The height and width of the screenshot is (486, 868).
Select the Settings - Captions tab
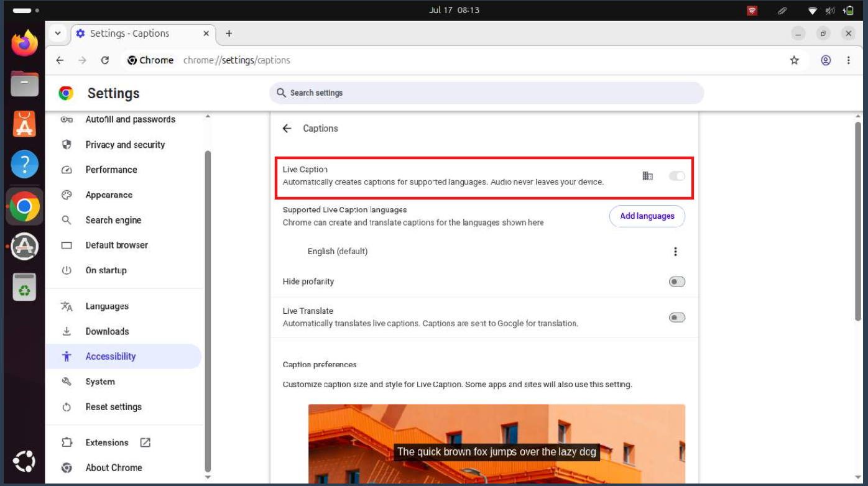[x=143, y=34]
